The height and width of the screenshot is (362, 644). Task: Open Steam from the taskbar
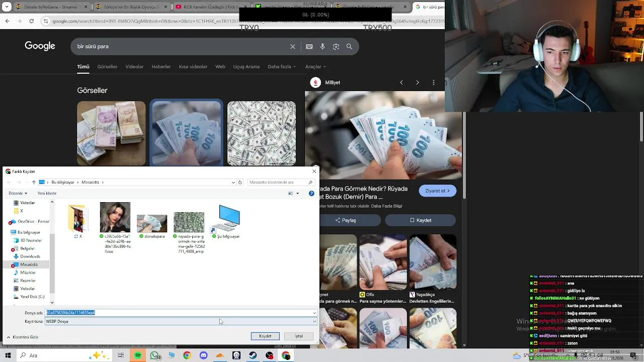pos(253,355)
